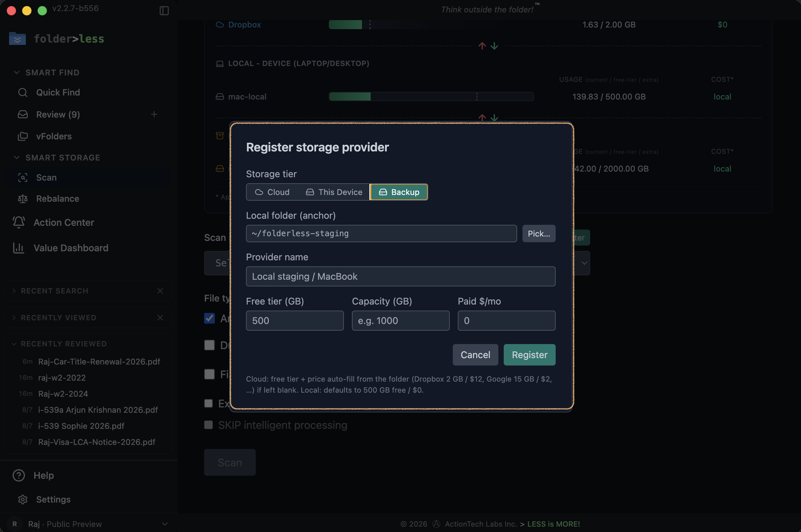Toggle SKIP intelligent processing checkbox

(208, 425)
